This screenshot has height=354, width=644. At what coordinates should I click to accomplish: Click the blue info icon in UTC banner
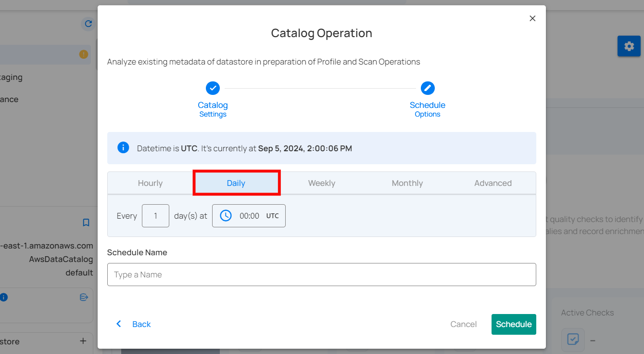pyautogui.click(x=123, y=148)
